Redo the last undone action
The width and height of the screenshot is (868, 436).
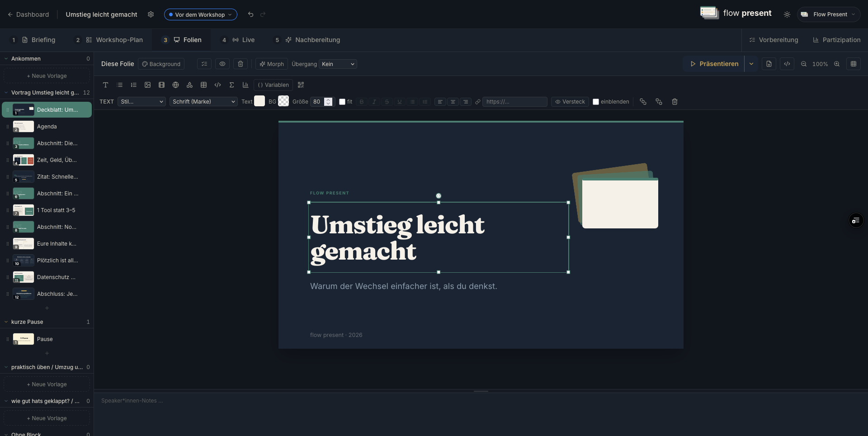pyautogui.click(x=263, y=14)
